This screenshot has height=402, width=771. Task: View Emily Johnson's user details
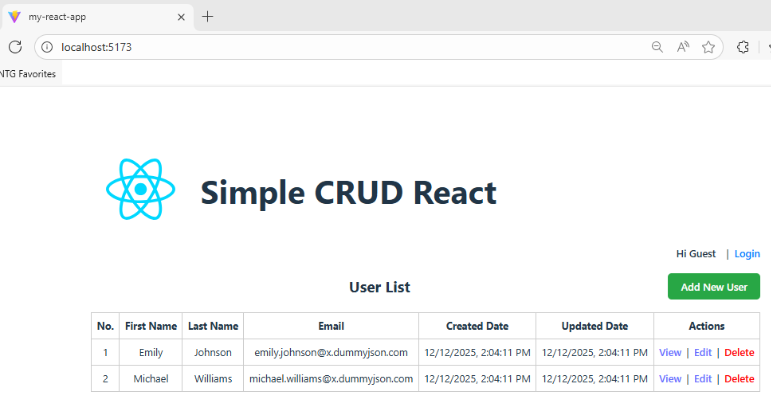[670, 352]
